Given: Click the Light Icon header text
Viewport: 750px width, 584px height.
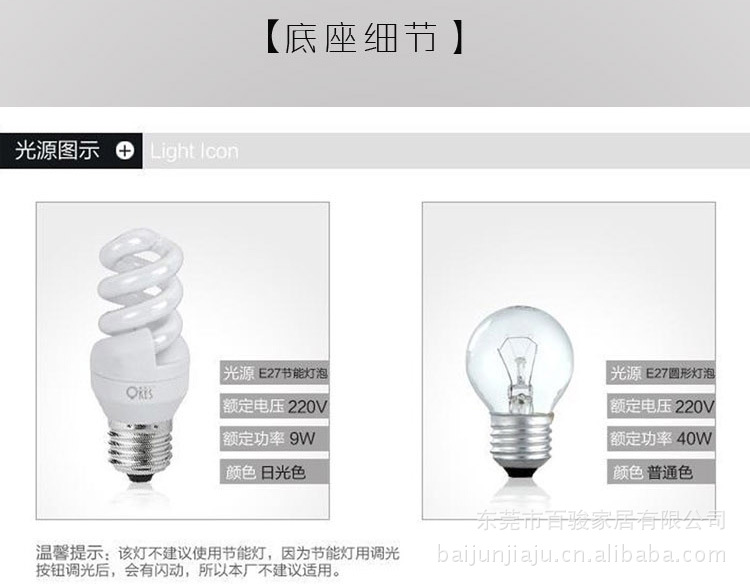Looking at the screenshot, I should [194, 152].
